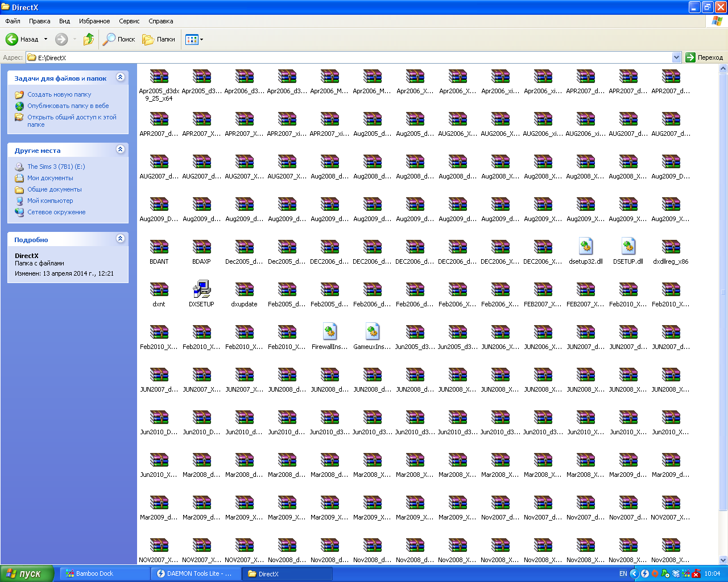
Task: Open the Start (пуск) menu
Action: (27, 574)
